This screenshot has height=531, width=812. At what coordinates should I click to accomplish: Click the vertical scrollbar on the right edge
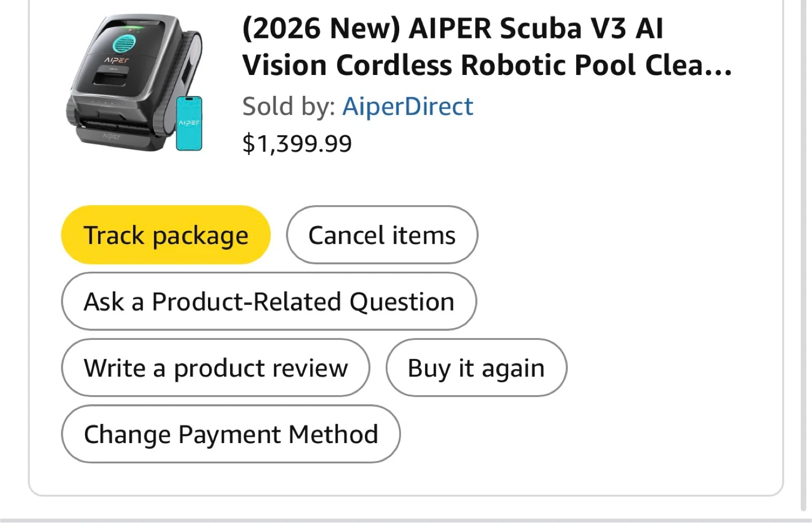(804, 254)
